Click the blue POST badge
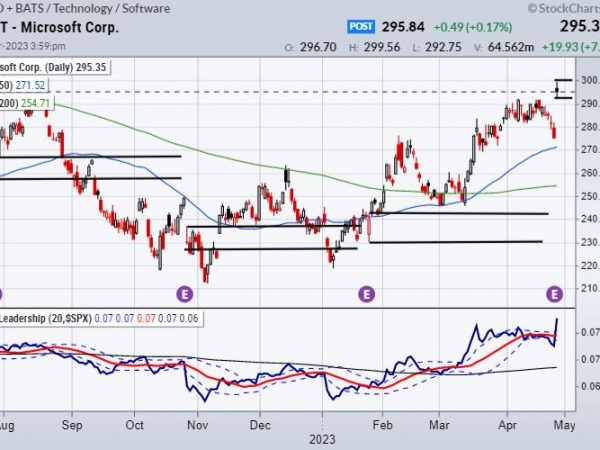Screen dimensions: 600x450 pyautogui.click(x=361, y=27)
